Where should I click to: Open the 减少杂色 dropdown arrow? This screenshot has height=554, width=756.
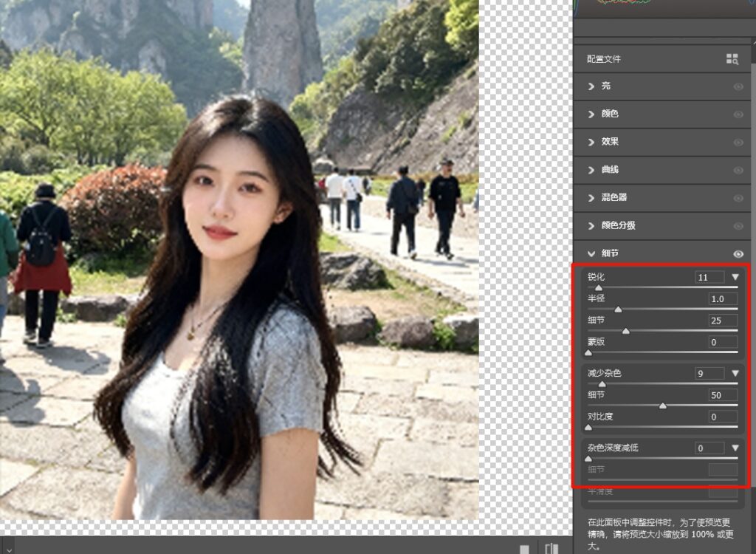click(x=735, y=373)
